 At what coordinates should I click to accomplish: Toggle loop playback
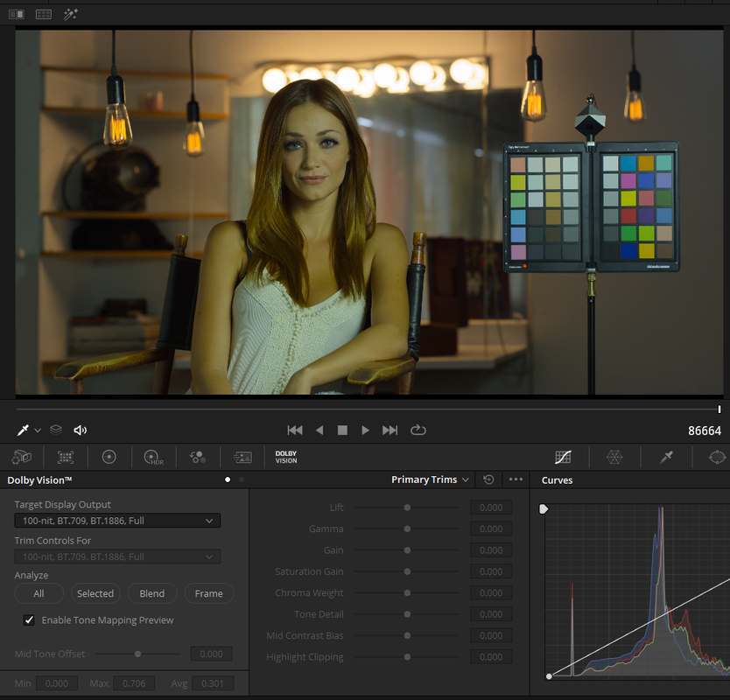(x=418, y=430)
